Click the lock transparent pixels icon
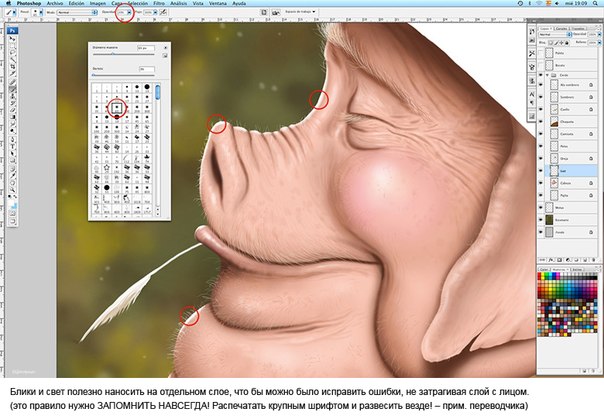604x419 pixels. tap(551, 42)
